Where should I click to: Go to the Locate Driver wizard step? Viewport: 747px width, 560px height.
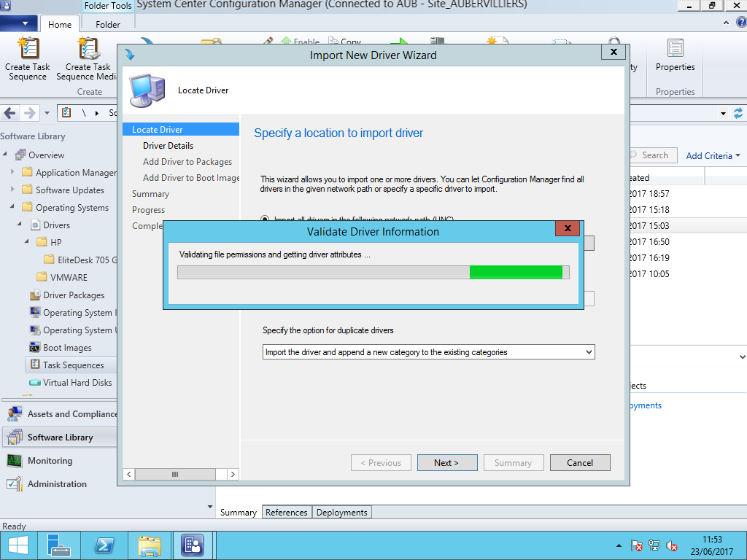pos(181,130)
